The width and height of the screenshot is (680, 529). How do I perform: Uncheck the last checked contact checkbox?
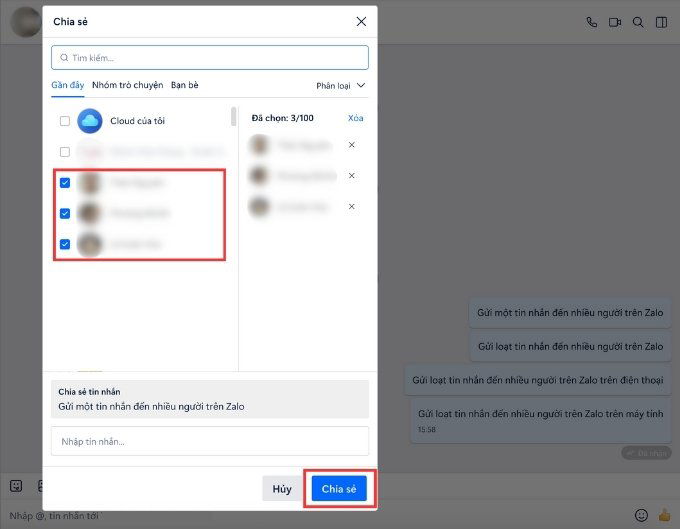coord(65,244)
